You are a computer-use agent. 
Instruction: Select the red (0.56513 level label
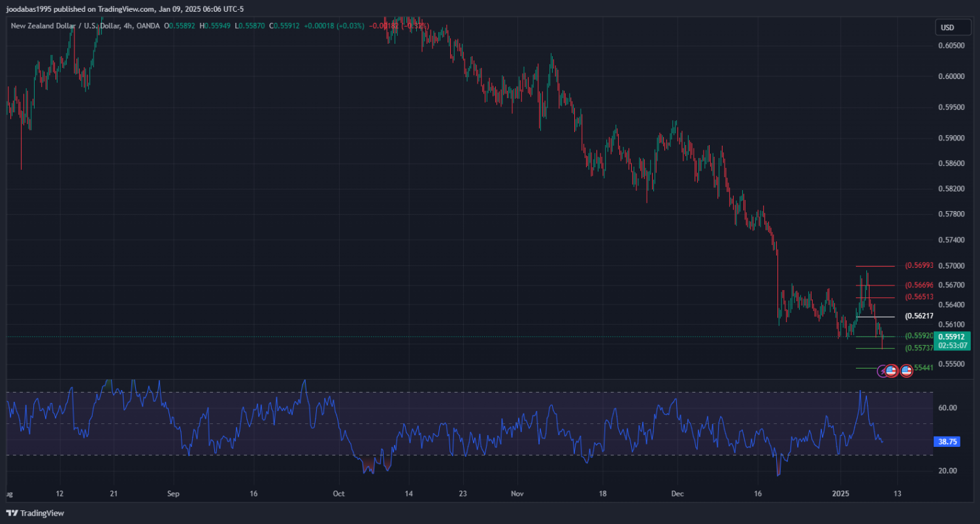(918, 297)
